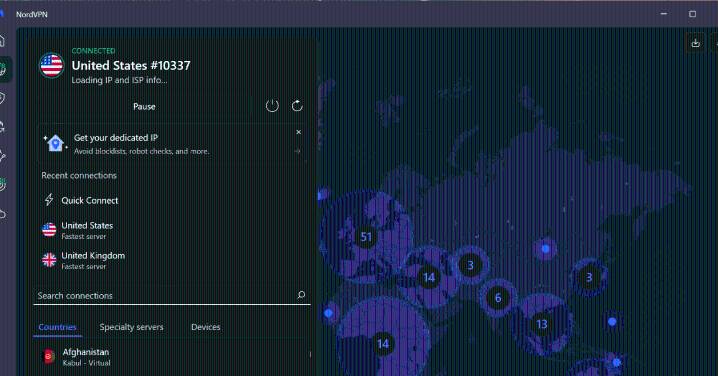Open the cloud icon in the sidebar
This screenshot has width=718, height=376.
(2, 213)
